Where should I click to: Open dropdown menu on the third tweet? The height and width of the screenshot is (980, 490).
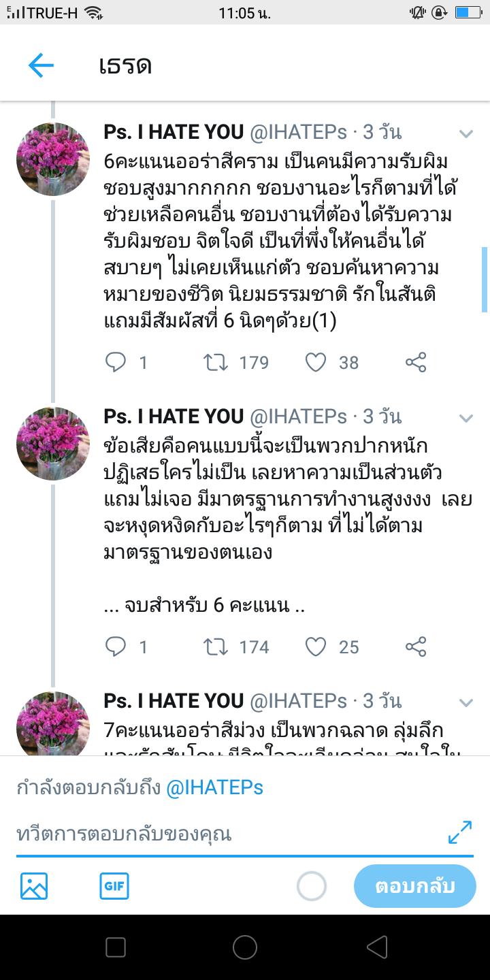point(465,702)
